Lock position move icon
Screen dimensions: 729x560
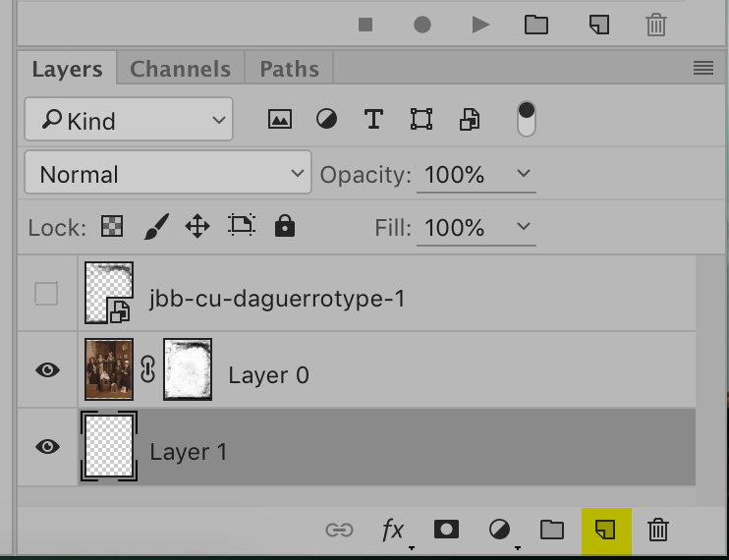point(197,226)
